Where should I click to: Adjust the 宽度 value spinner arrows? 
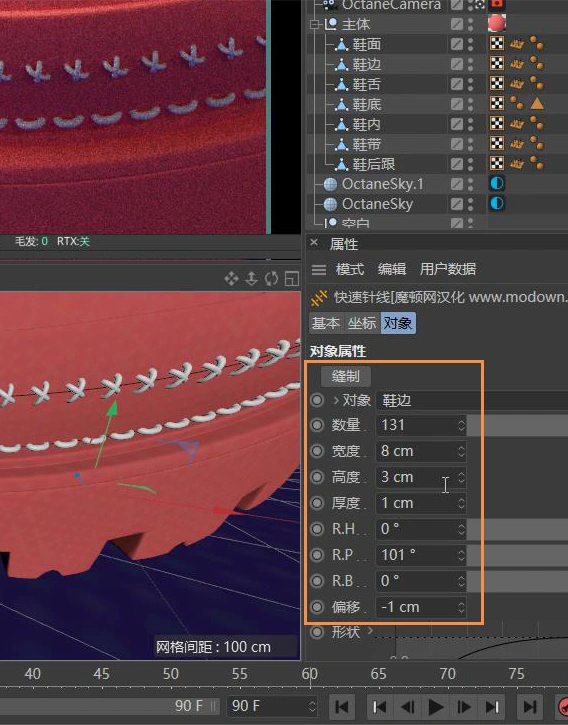461,451
